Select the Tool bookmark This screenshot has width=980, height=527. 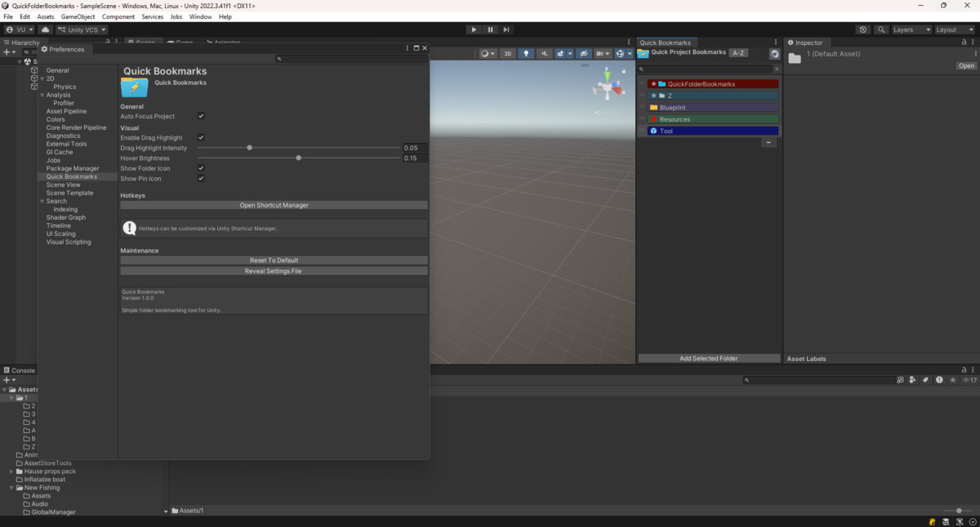pyautogui.click(x=713, y=131)
